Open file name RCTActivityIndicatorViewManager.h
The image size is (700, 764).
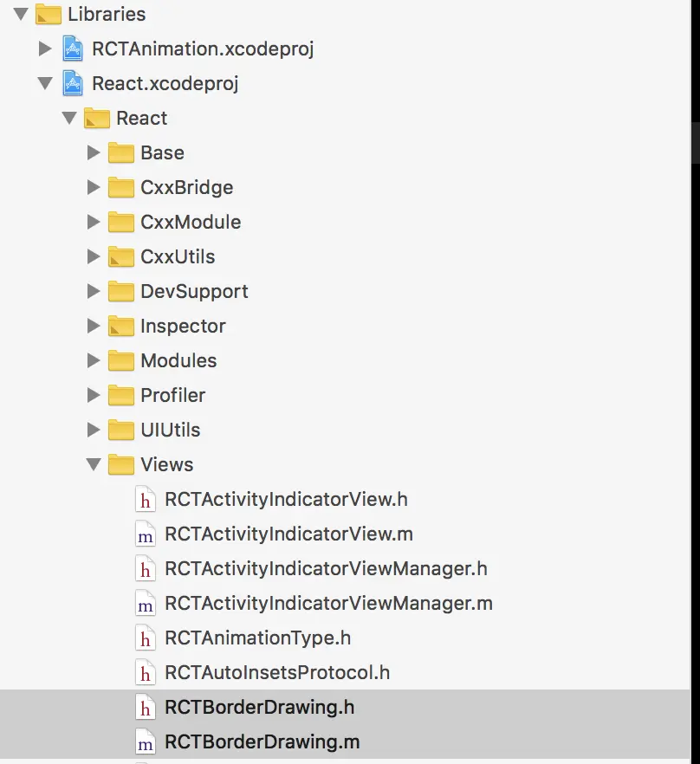[326, 568]
